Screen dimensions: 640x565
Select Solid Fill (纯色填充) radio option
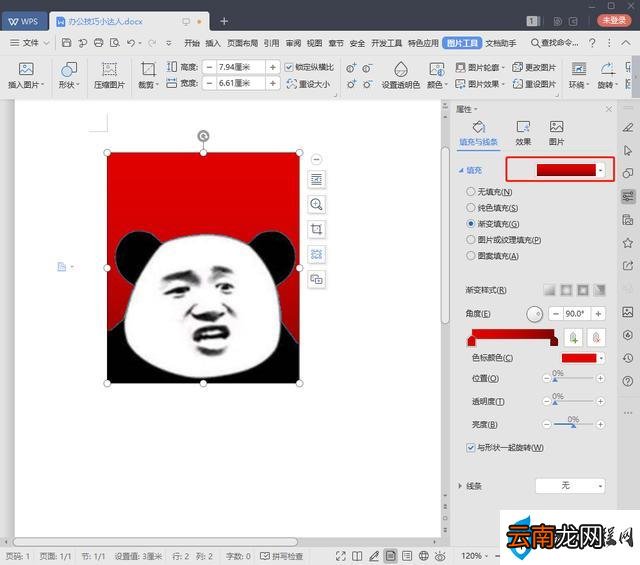point(471,208)
